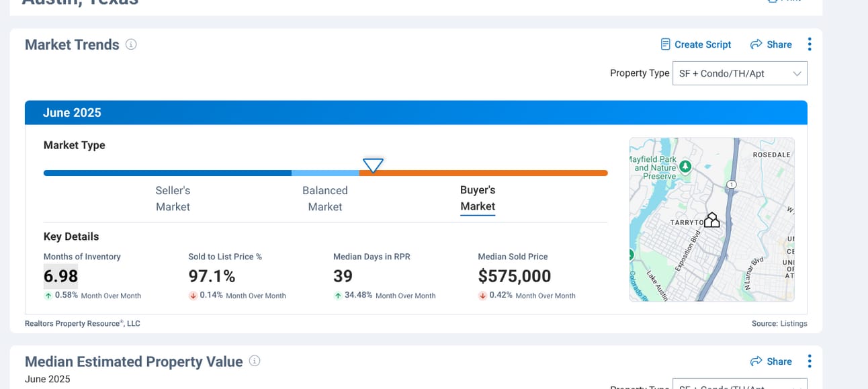Screen dimensions: 868x389
Task: Click the Median Sold Price label
Action: click(513, 257)
